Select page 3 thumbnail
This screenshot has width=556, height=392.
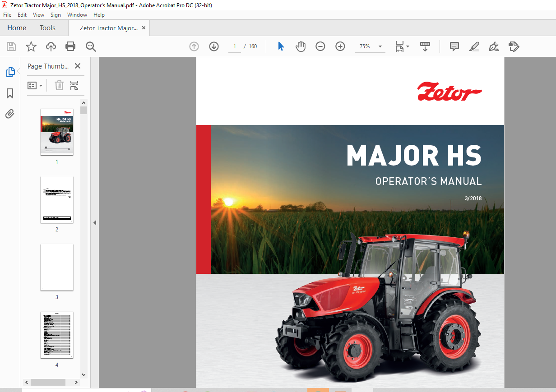[x=57, y=267]
